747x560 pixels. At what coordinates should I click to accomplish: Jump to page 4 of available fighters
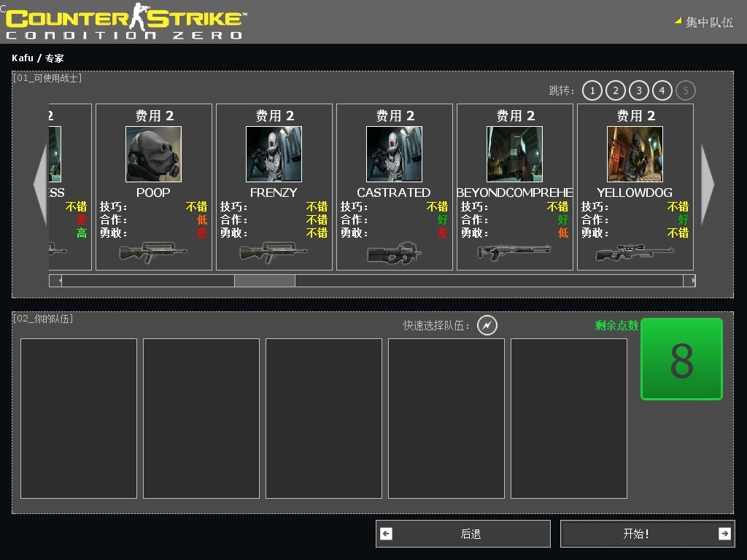point(662,90)
